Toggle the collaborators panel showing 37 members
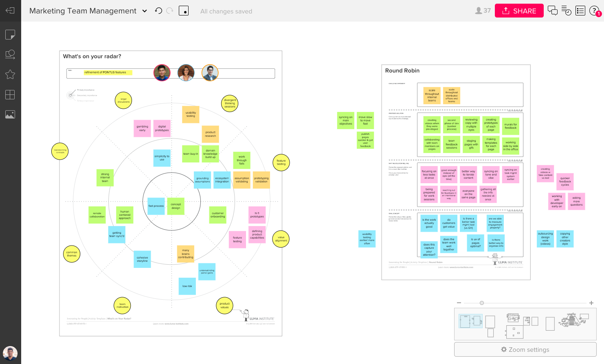604x364 pixels. tap(482, 11)
